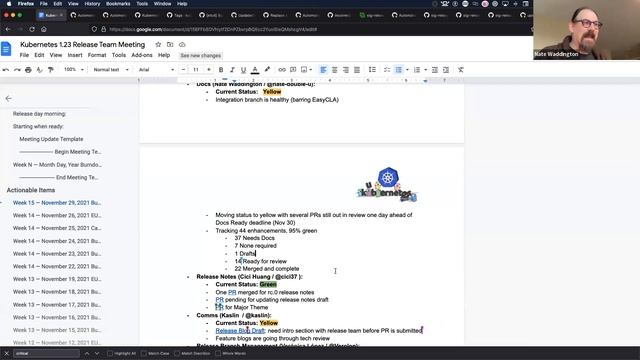Close the document outline with back arrow
This screenshot has width=640, height=360.
[9, 98]
